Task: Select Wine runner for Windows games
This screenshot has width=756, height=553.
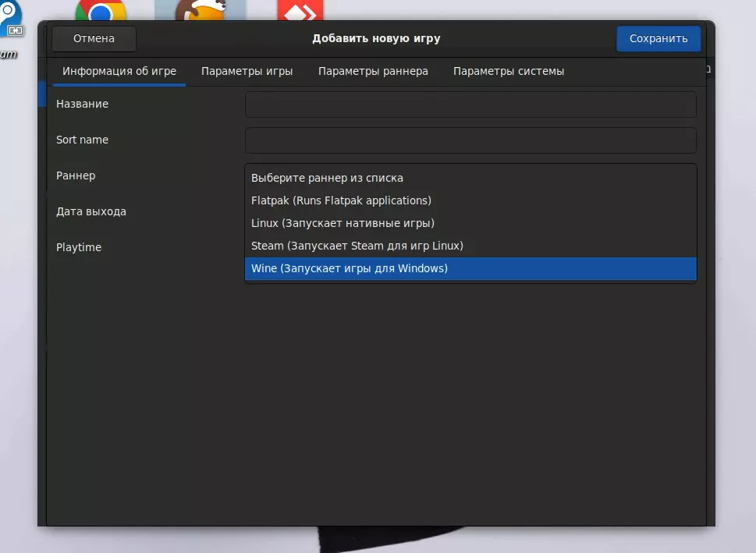Action: pyautogui.click(x=470, y=268)
